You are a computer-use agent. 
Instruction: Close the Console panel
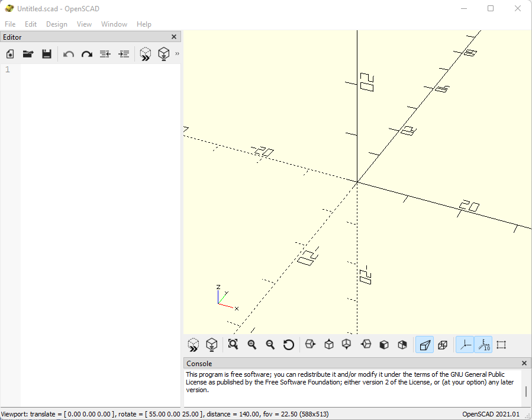(x=524, y=363)
